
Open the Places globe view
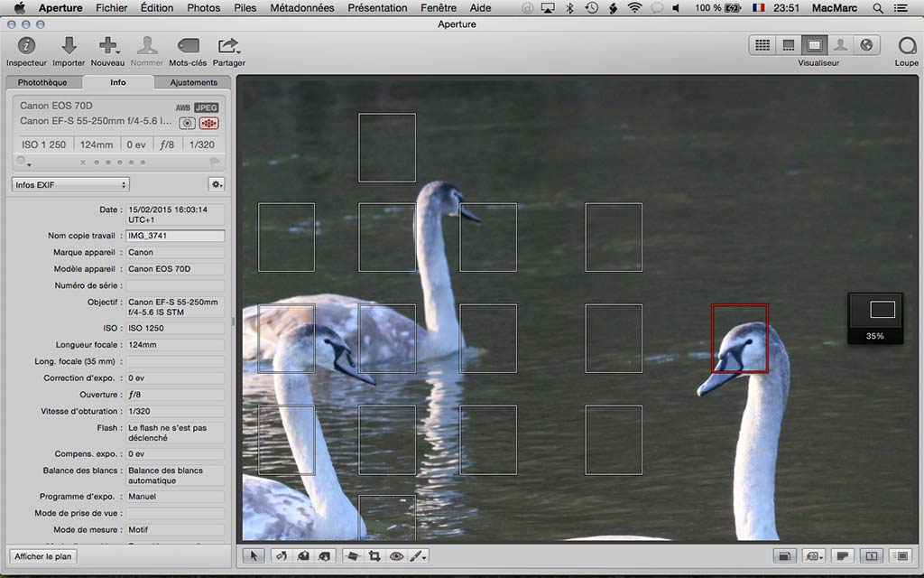(866, 45)
